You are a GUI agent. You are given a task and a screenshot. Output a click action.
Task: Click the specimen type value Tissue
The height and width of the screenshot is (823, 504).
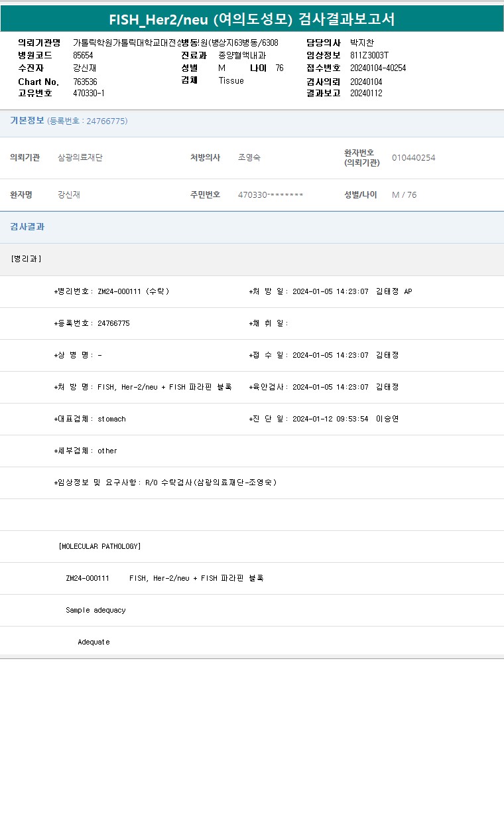tap(231, 81)
